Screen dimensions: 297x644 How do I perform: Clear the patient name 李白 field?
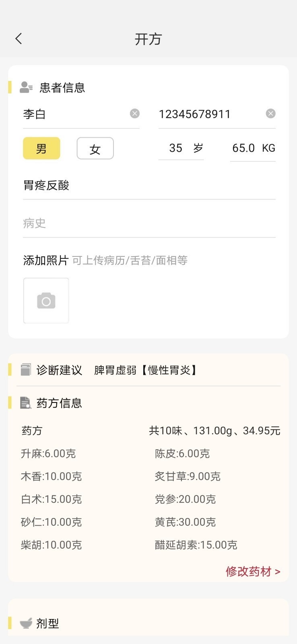tap(134, 114)
